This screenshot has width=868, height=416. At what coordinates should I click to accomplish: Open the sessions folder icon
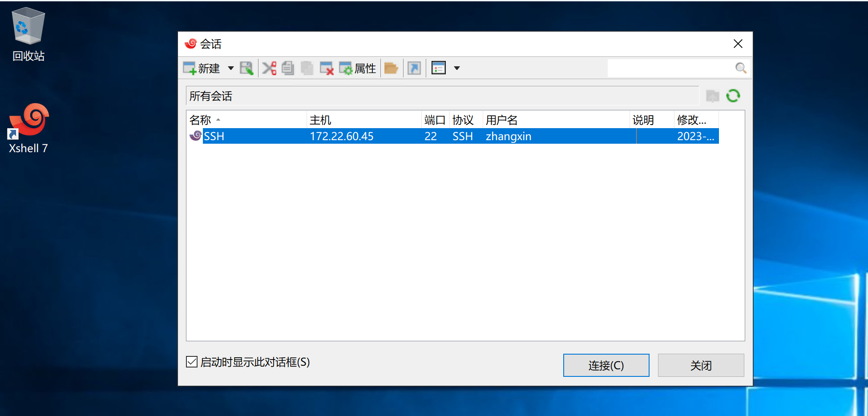[x=391, y=69]
